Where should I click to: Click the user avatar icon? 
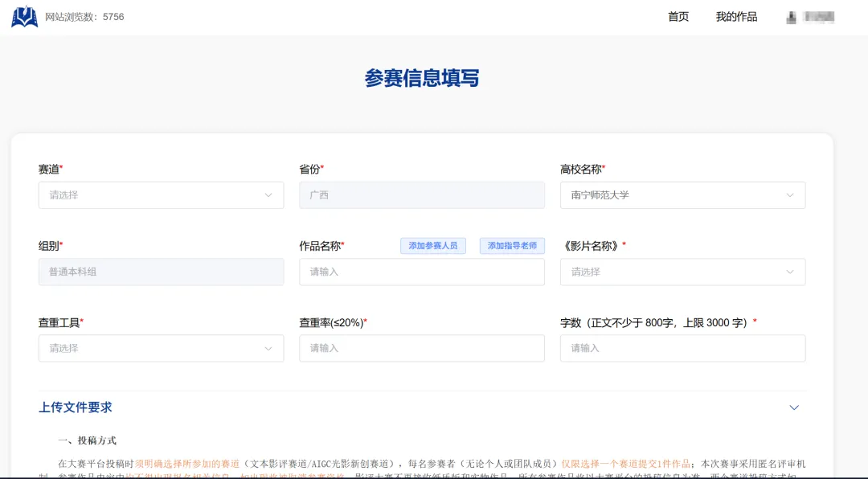[791, 17]
